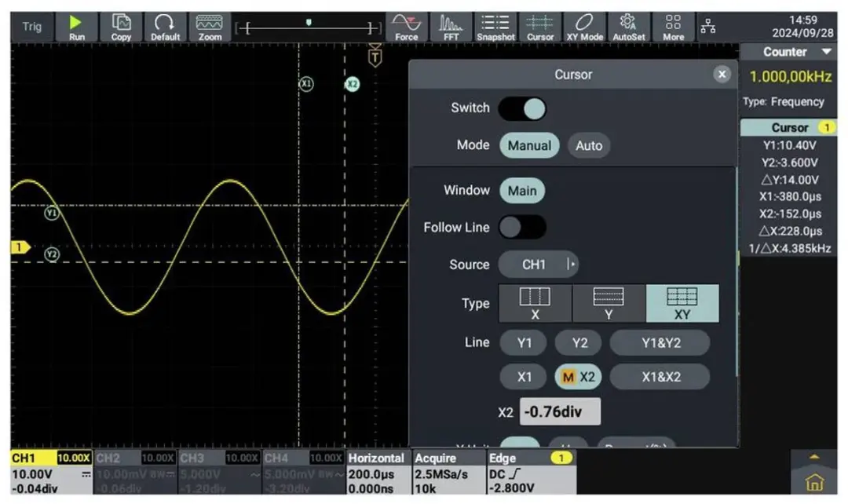Viewport: 848px width, 504px height.
Task: Select the Y1&Y2 line button
Action: (x=660, y=343)
